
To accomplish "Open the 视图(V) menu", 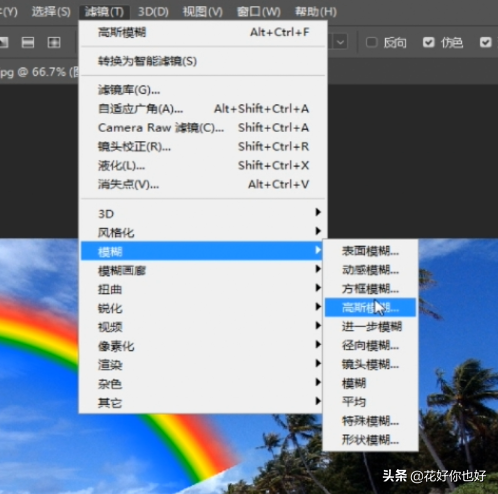I will (x=203, y=12).
